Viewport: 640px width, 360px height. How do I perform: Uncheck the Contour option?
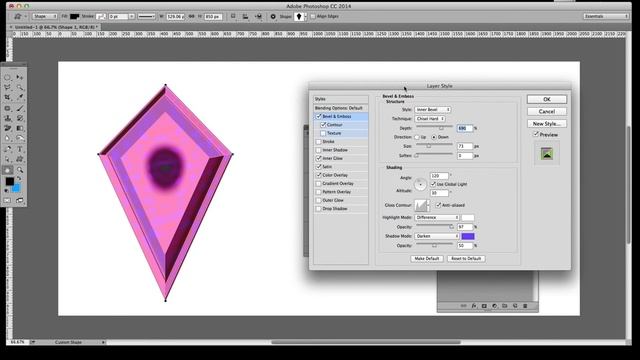[323, 124]
